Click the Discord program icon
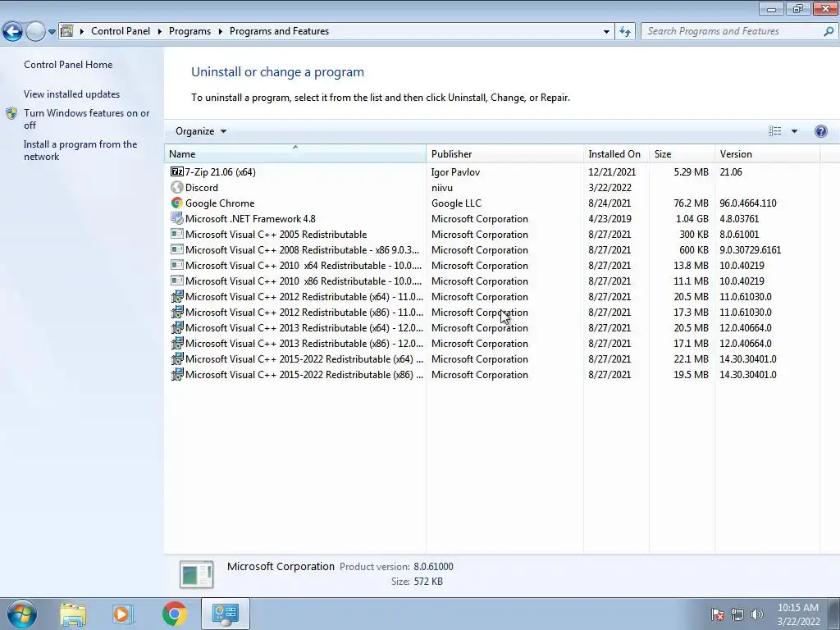 click(x=177, y=187)
